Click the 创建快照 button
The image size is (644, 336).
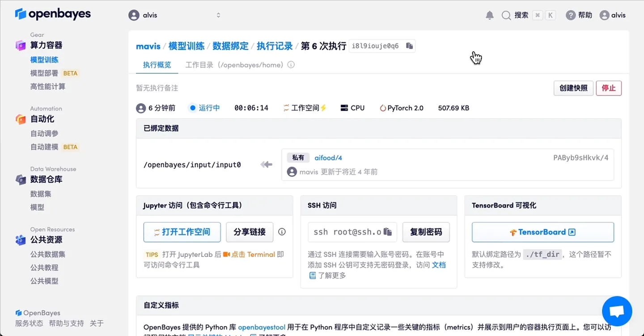573,88
